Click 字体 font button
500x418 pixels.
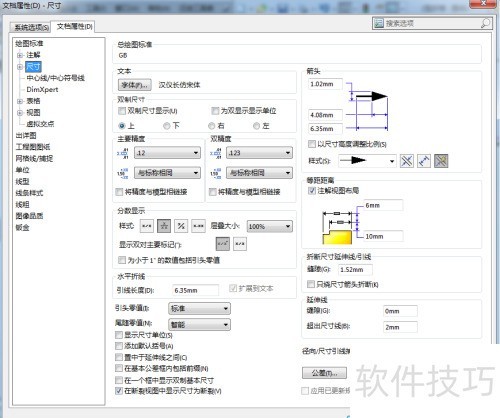coord(134,85)
